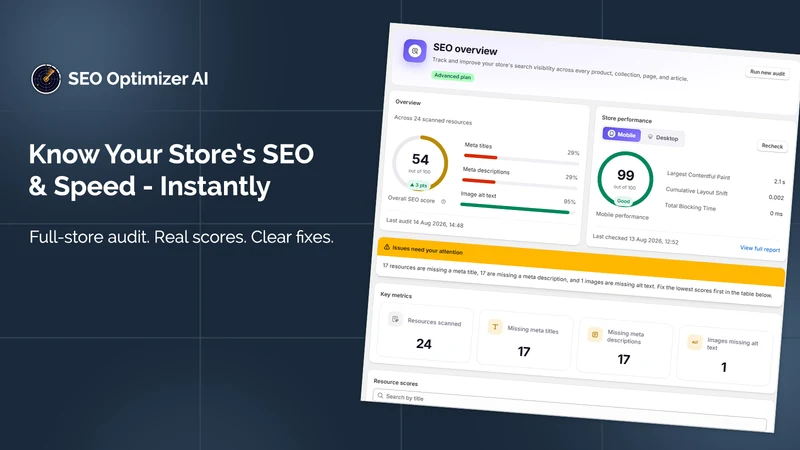Click the SEO Optimizer AI radar logo
Image resolution: width=800 pixels, height=450 pixels.
[x=46, y=79]
